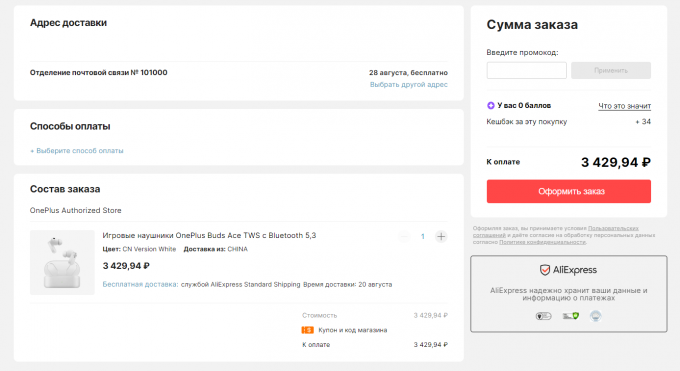Screen dimensions: 680x371
Task: Click the Бесплатная доставка link text
Action: (140, 284)
